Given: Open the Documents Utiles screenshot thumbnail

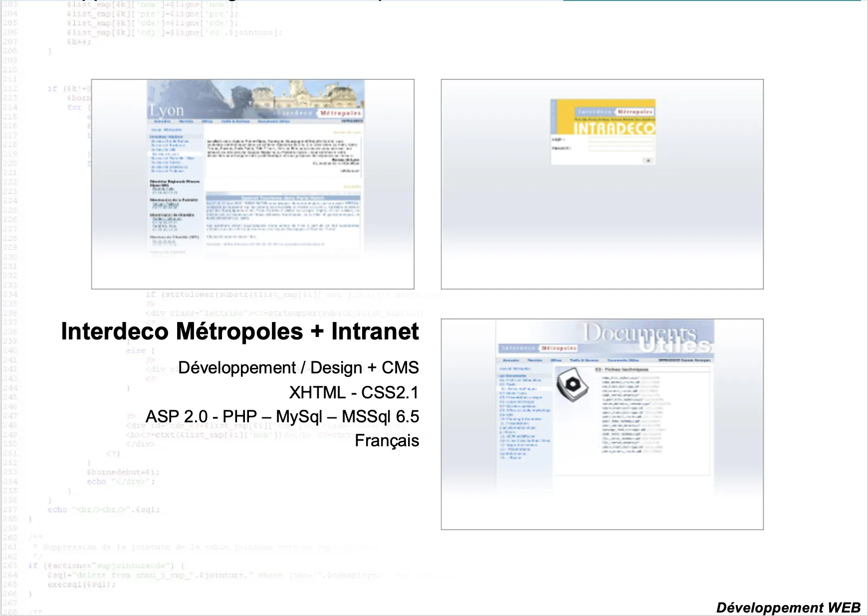Looking at the screenshot, I should [602, 424].
